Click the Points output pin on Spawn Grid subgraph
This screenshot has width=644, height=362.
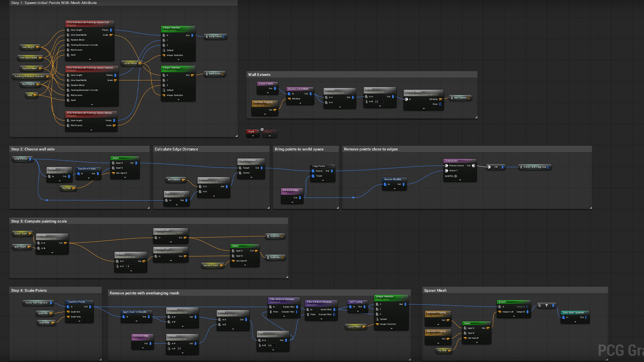click(111, 30)
